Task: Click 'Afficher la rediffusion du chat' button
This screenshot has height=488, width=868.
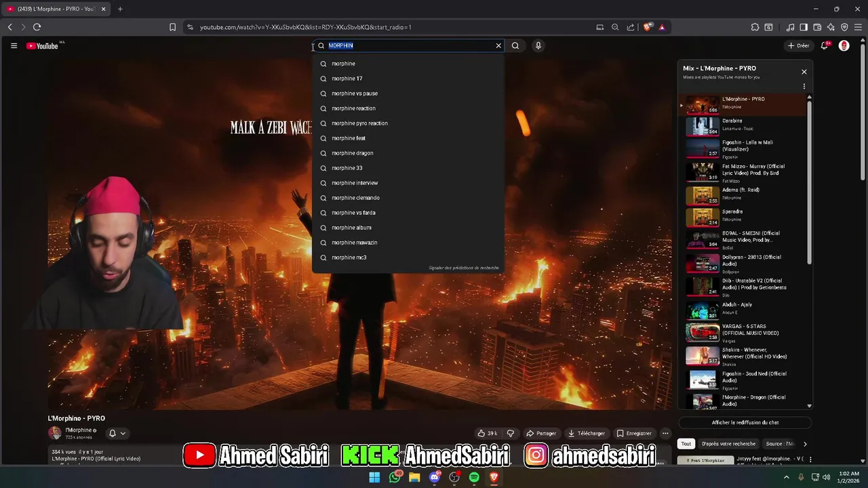Action: pyautogui.click(x=745, y=422)
